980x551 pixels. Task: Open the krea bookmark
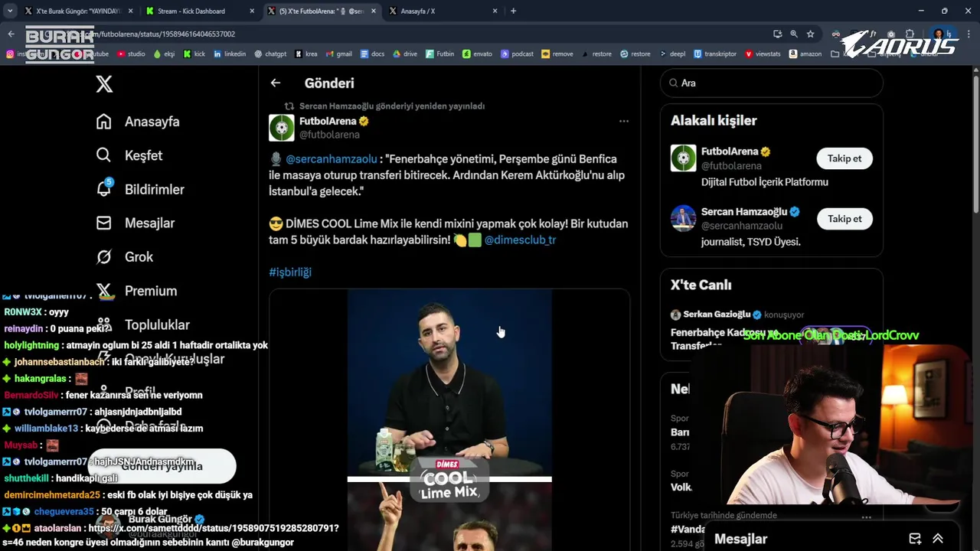click(x=306, y=54)
